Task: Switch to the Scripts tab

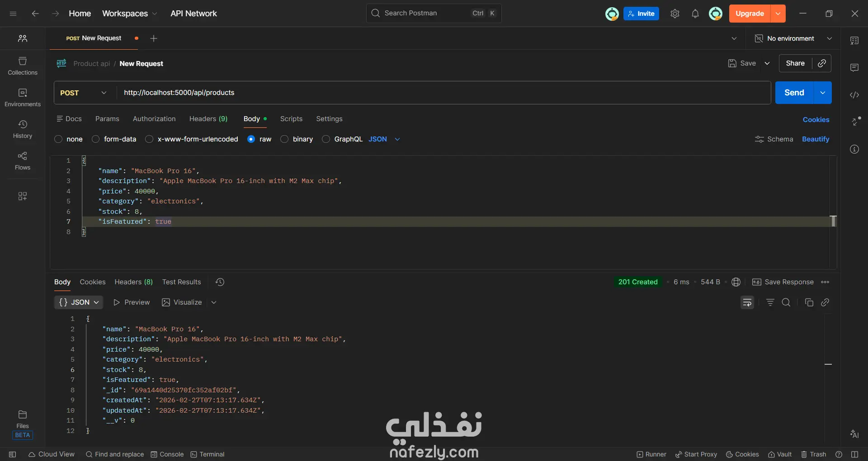Action: pos(291,119)
